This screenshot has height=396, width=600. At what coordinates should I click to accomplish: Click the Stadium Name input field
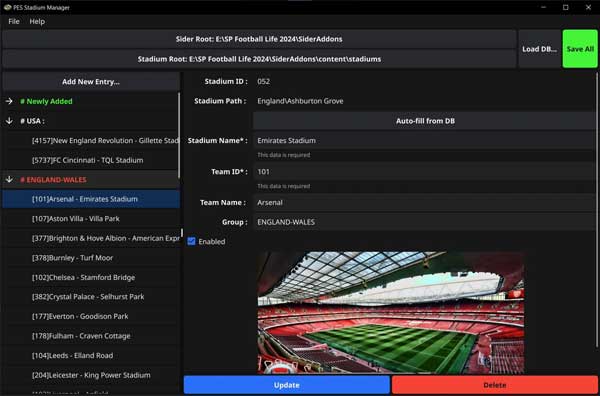pos(425,140)
